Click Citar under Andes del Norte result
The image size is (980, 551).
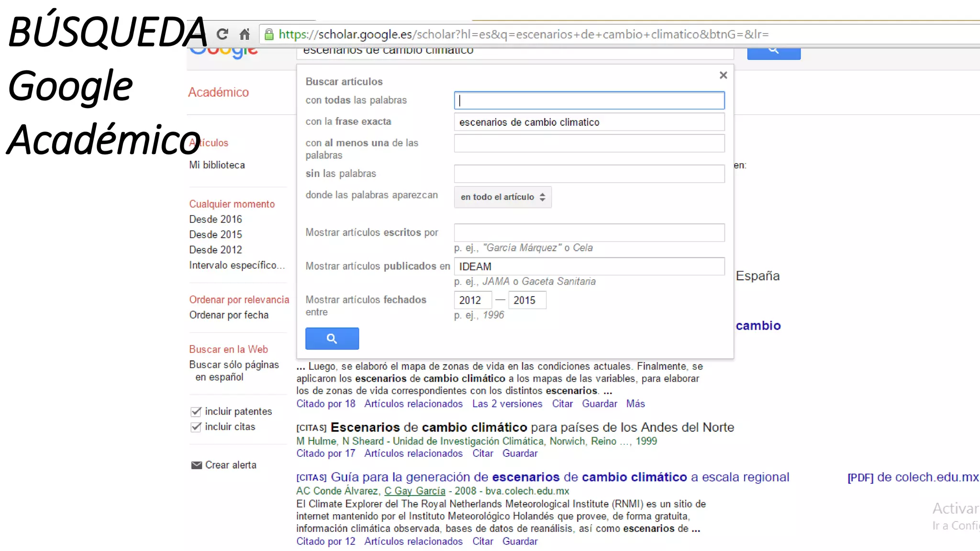point(482,453)
